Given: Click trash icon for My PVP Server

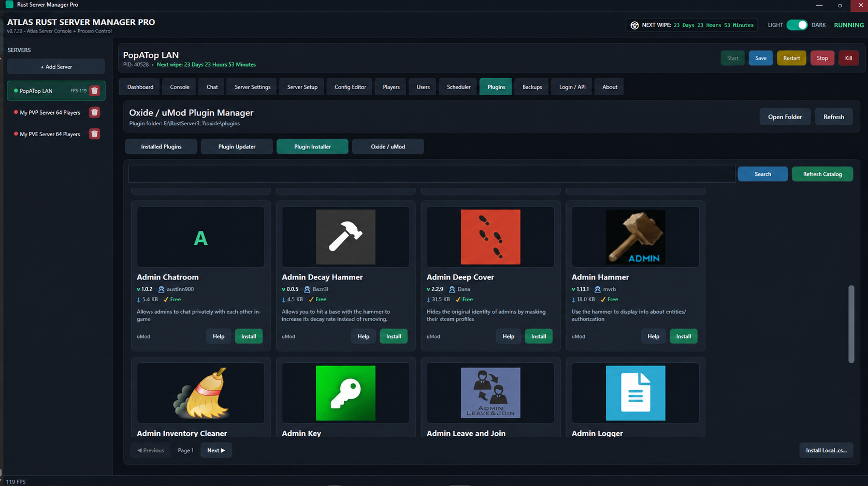Looking at the screenshot, I should (94, 112).
